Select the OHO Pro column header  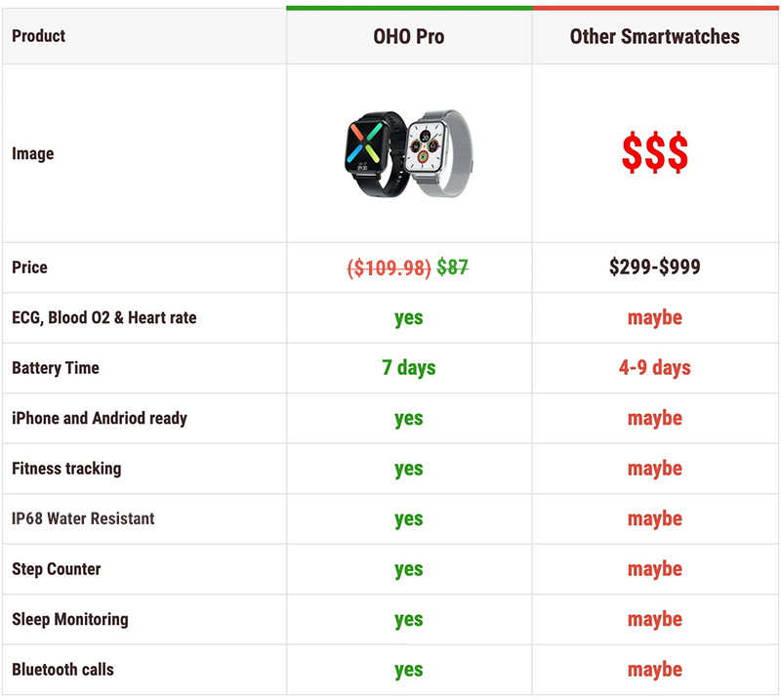[409, 37]
